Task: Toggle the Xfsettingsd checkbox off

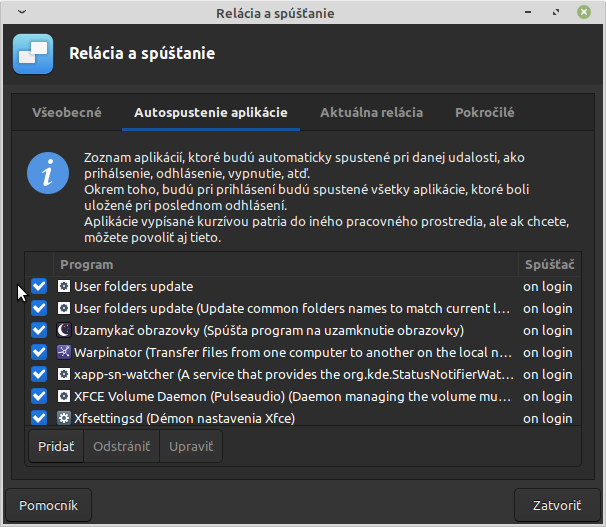Action: (39, 418)
